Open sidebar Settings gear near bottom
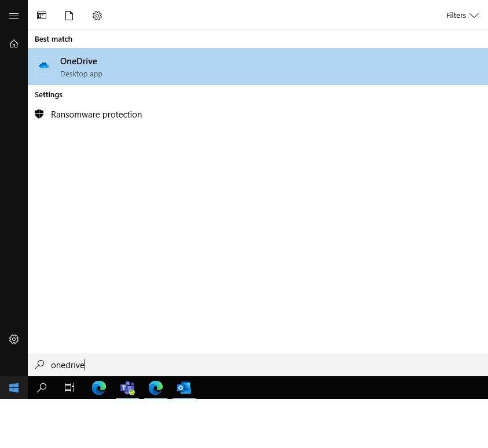The width and height of the screenshot is (488, 448). 14,339
